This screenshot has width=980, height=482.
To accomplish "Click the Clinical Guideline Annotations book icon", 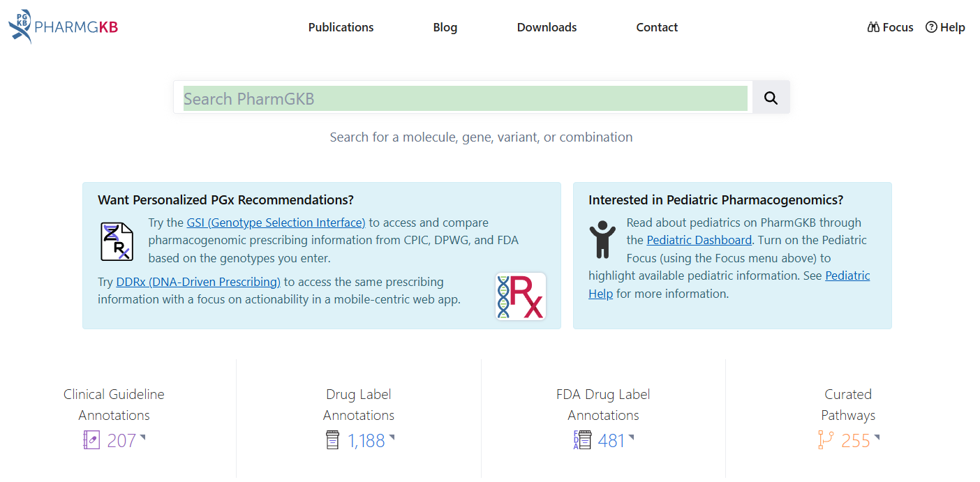I will (x=91, y=440).
